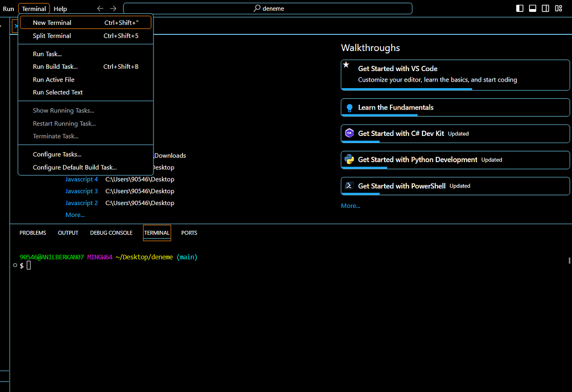Click MINGW64 text in terminal

(x=100, y=257)
